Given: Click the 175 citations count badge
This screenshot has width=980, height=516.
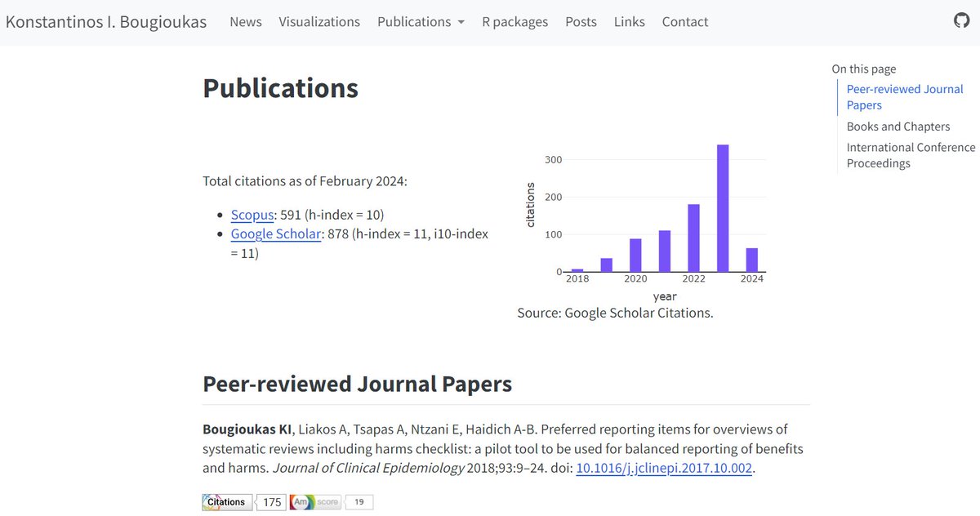Looking at the screenshot, I should point(271,502).
